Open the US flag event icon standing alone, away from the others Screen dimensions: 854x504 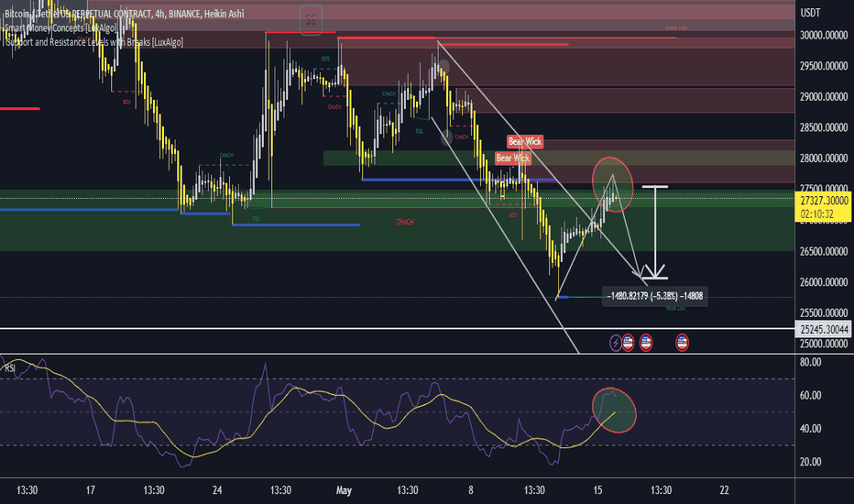[x=682, y=342]
